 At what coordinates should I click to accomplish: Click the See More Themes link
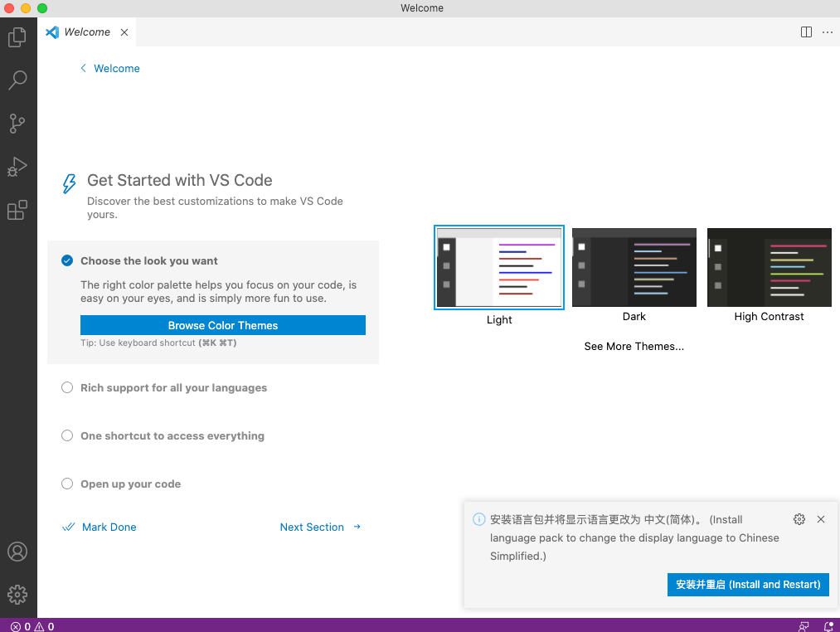pos(634,347)
